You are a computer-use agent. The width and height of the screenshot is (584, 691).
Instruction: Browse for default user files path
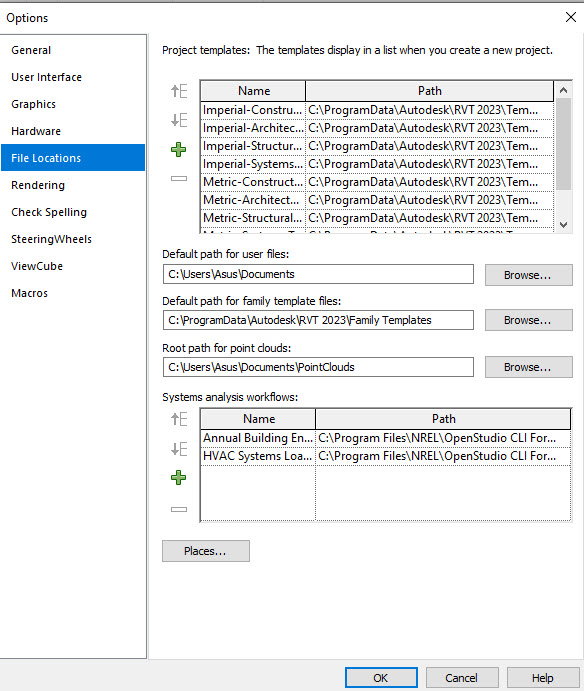(528, 275)
